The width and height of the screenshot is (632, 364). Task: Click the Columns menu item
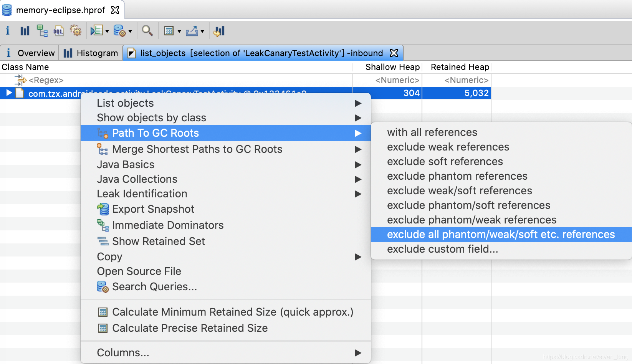pyautogui.click(x=122, y=352)
